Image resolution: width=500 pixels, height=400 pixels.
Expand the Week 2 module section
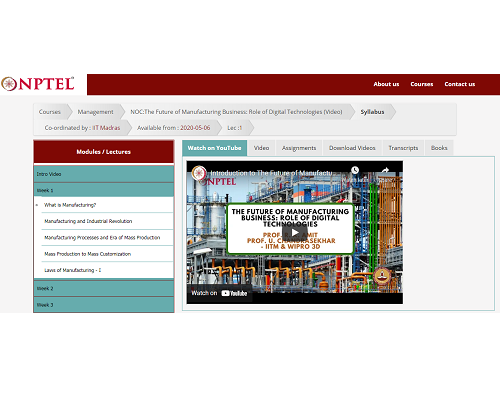tap(104, 288)
